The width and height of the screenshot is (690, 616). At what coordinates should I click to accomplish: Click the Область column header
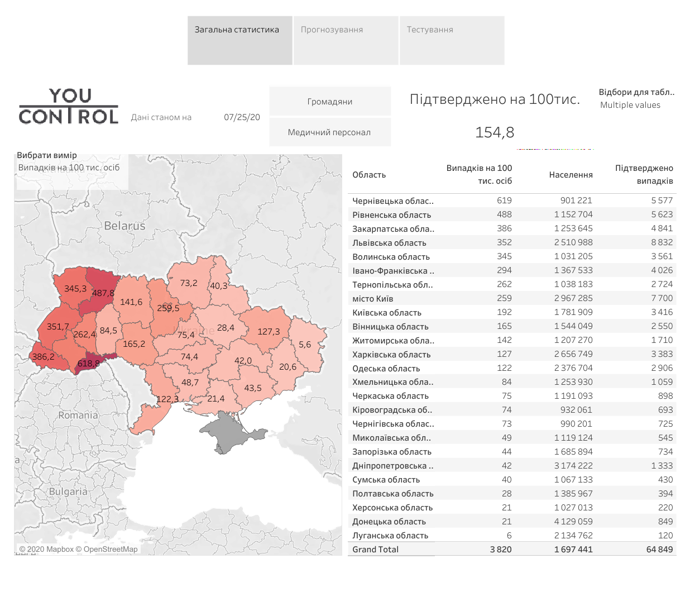click(x=369, y=175)
